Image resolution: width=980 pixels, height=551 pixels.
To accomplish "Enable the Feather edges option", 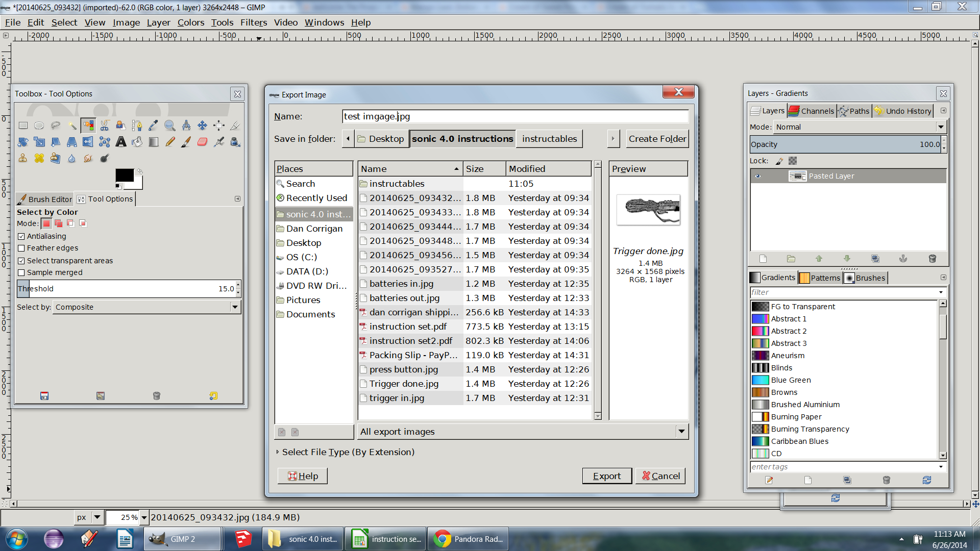I will pyautogui.click(x=21, y=248).
